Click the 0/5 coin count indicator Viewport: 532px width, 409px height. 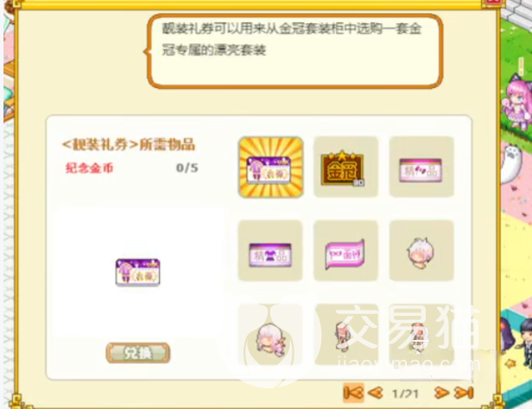(x=187, y=168)
